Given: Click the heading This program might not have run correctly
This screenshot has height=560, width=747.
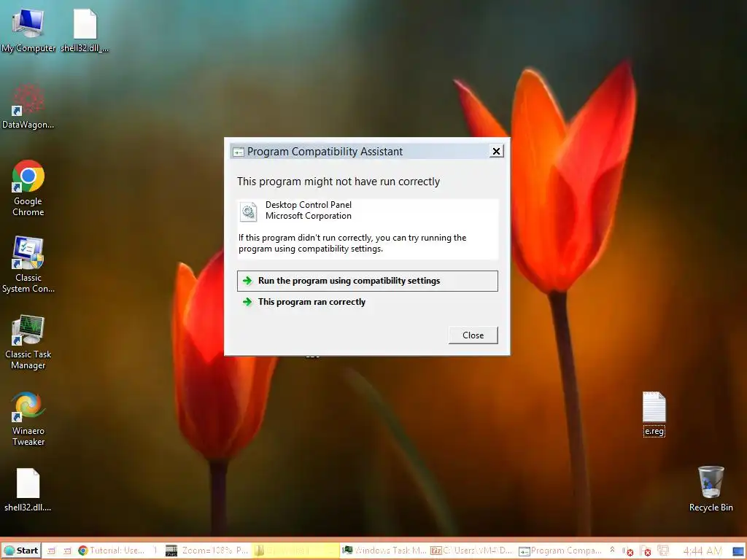Looking at the screenshot, I should pos(338,182).
